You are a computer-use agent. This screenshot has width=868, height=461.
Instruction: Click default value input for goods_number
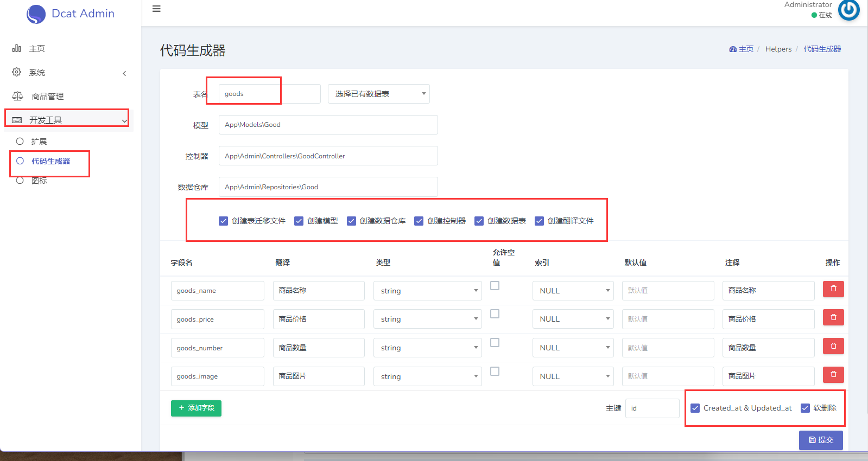(668, 348)
